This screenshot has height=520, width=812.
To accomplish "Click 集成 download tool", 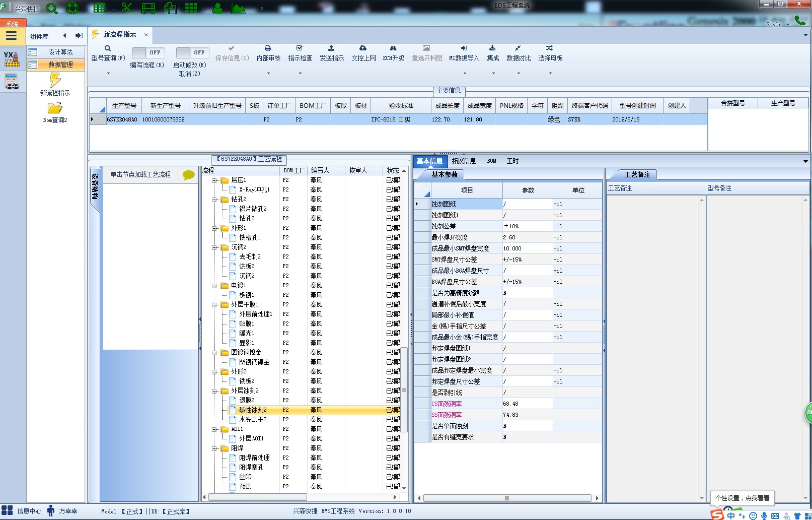I will tap(493, 53).
